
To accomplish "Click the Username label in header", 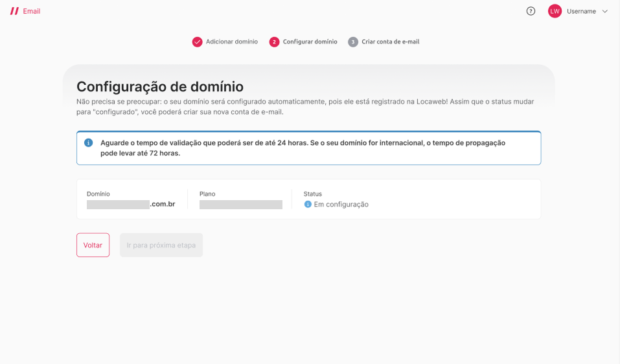I will pyautogui.click(x=581, y=11).
